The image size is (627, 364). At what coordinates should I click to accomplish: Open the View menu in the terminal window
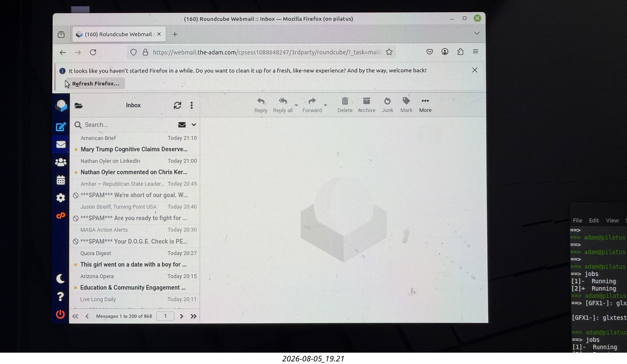point(612,220)
